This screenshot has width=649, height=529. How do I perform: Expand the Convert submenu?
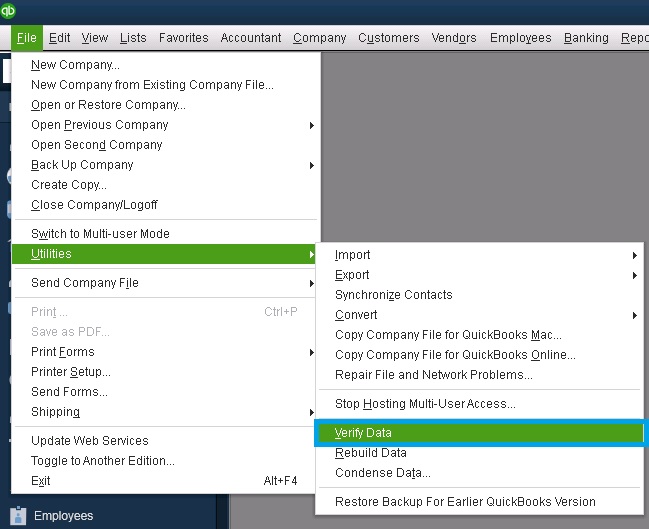click(x=479, y=315)
